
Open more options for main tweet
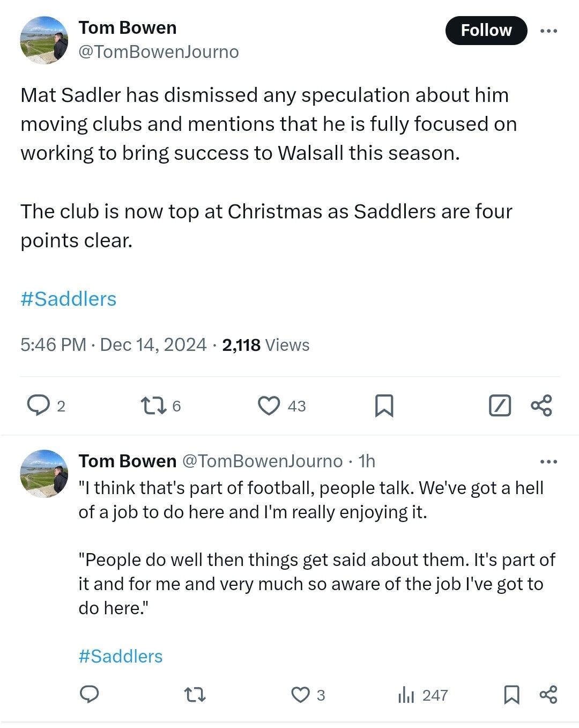(548, 31)
